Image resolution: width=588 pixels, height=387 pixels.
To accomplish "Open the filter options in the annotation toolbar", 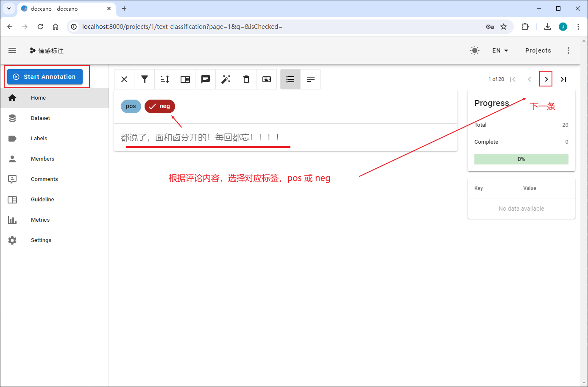I will (x=144, y=79).
